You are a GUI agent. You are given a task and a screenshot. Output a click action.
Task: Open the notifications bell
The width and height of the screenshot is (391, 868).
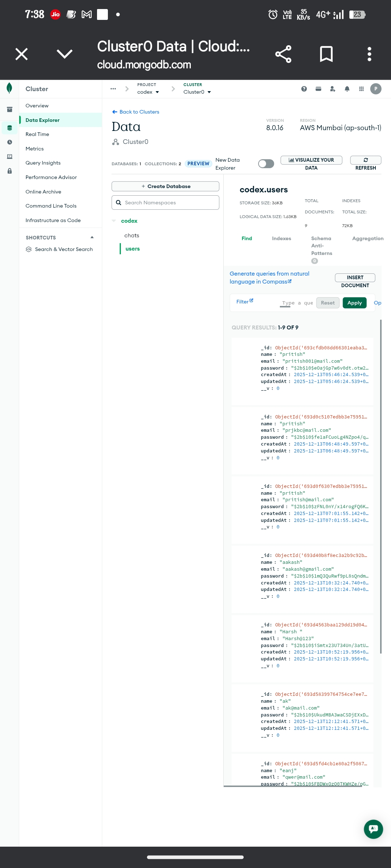coord(347,89)
